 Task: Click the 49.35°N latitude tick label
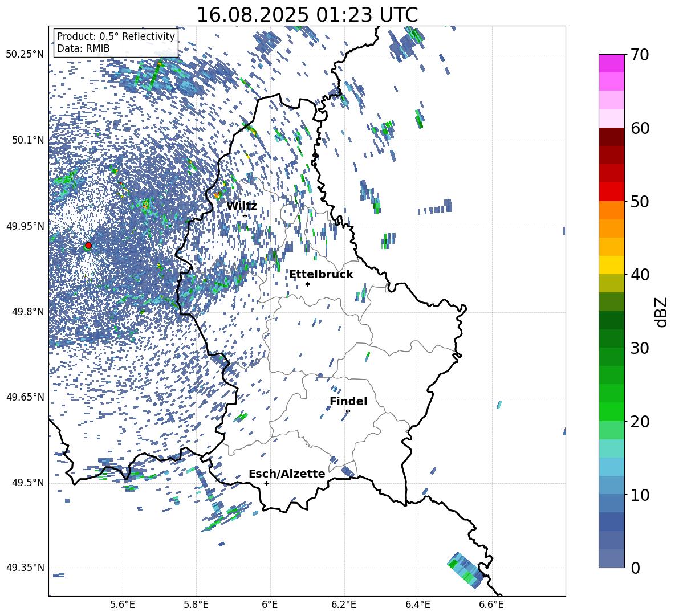pyautogui.click(x=25, y=568)
